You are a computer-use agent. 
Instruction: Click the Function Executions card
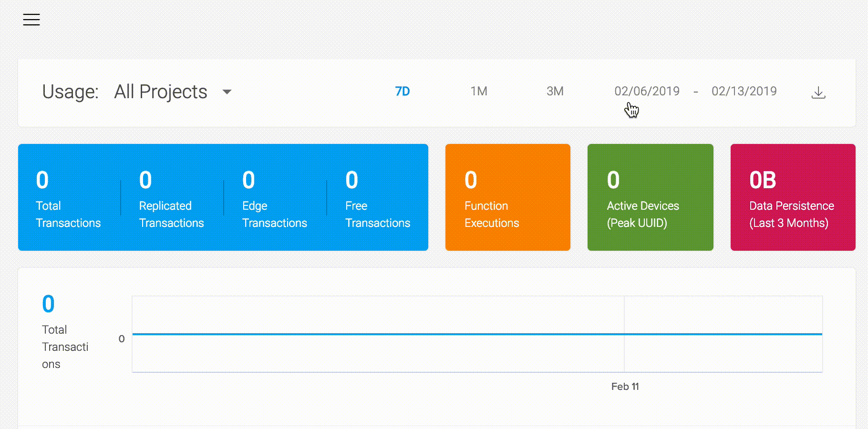click(x=507, y=198)
